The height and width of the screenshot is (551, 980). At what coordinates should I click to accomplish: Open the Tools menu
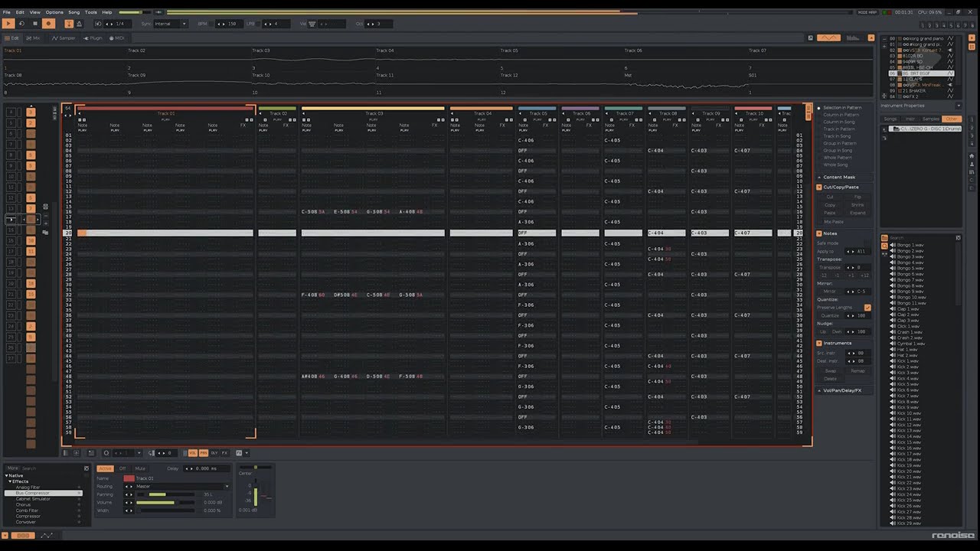[90, 12]
